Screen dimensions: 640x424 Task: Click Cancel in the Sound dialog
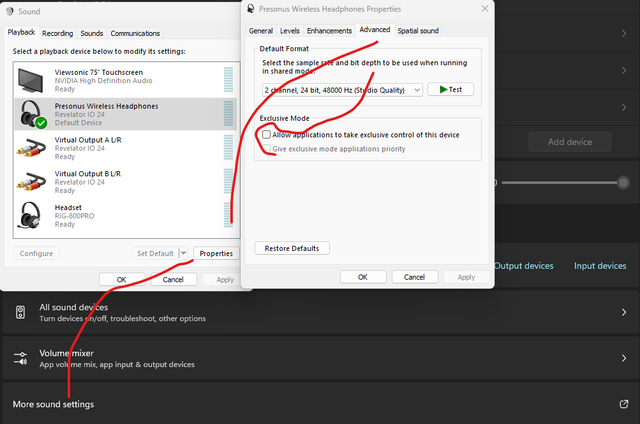pyautogui.click(x=173, y=279)
